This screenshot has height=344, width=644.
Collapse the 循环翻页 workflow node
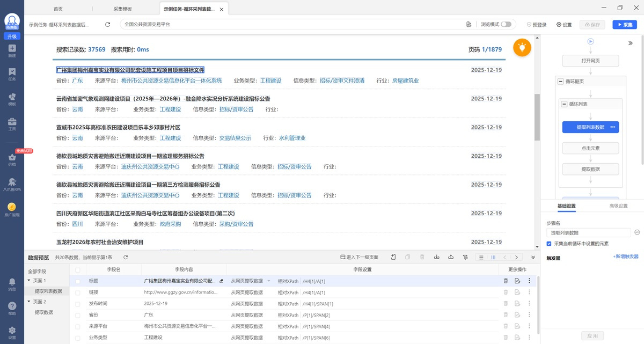(x=561, y=81)
